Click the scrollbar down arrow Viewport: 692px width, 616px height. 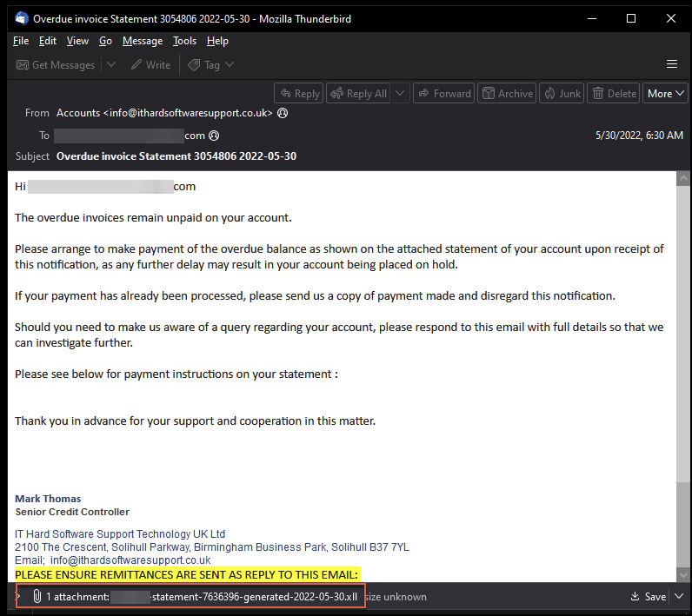(683, 575)
